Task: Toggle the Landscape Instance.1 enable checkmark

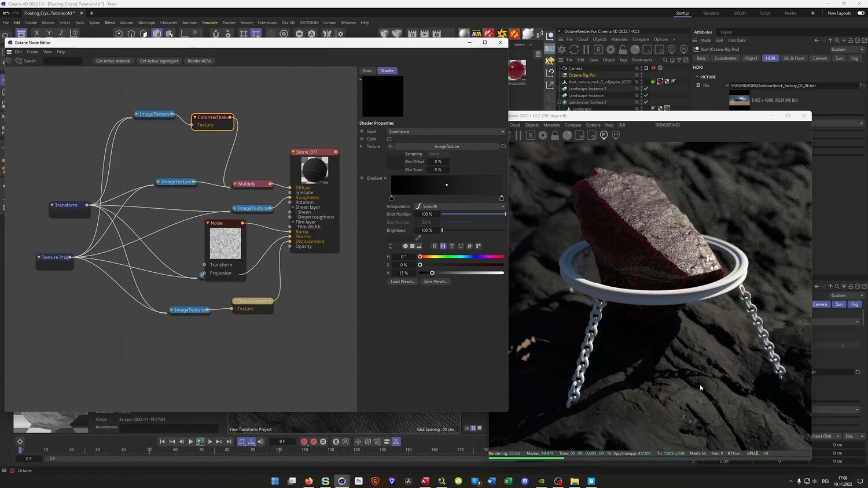Action: 646,88
